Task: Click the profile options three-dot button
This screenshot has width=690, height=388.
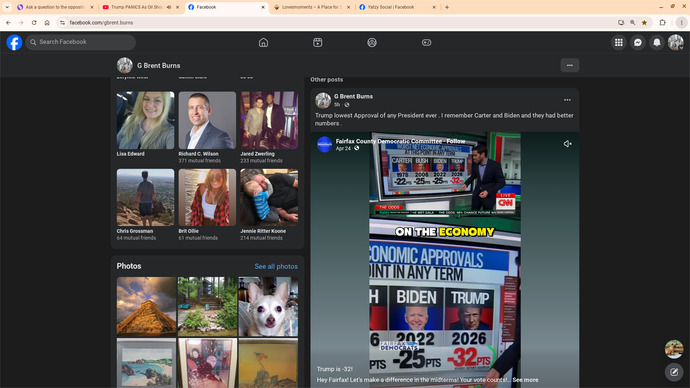Action: [x=569, y=65]
